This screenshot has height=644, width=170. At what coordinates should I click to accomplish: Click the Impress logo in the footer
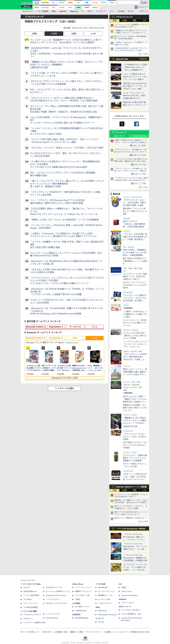[x=85, y=638]
